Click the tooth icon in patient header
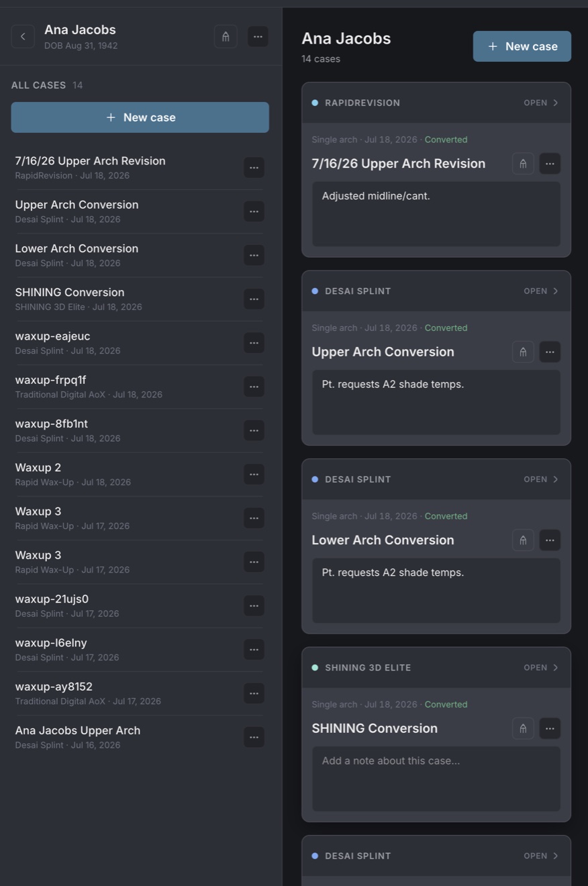588x886 pixels. tap(226, 36)
